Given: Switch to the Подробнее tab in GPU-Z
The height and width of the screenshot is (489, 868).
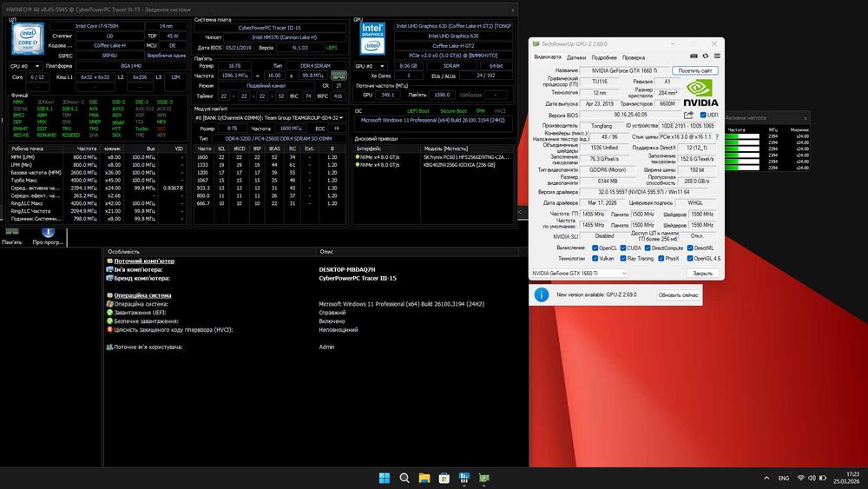Looking at the screenshot, I should [x=604, y=57].
